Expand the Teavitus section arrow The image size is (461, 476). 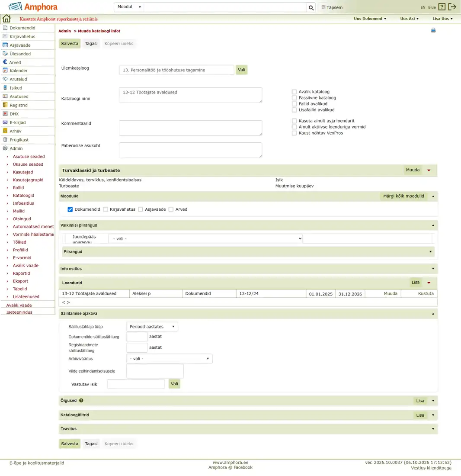[x=433, y=429]
